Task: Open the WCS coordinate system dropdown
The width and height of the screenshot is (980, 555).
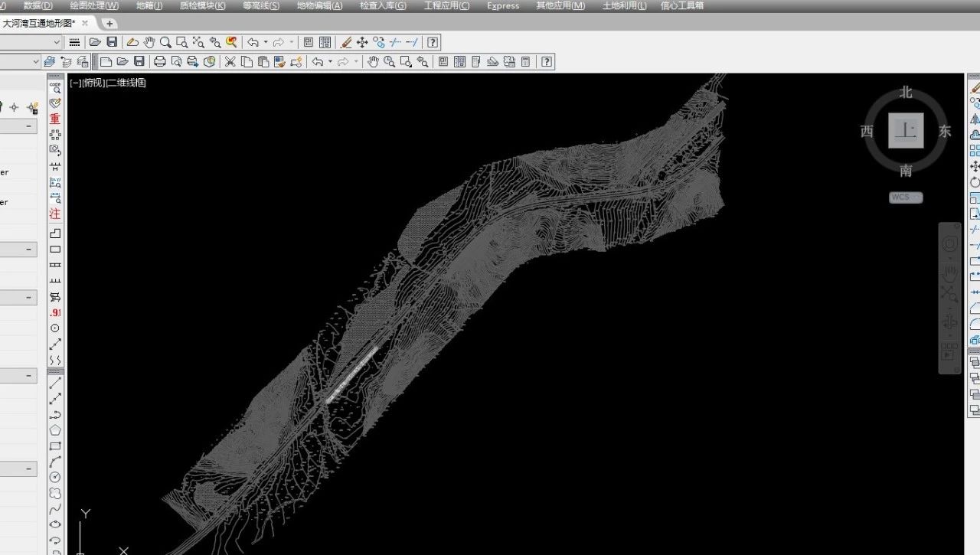Action: pyautogui.click(x=906, y=198)
